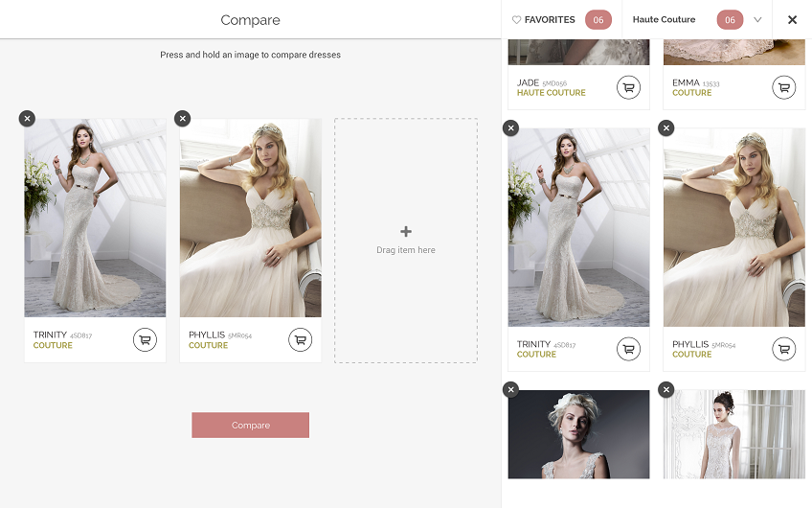The image size is (812, 508).
Task: Open Trinity dress image in compare area
Action: (96, 218)
